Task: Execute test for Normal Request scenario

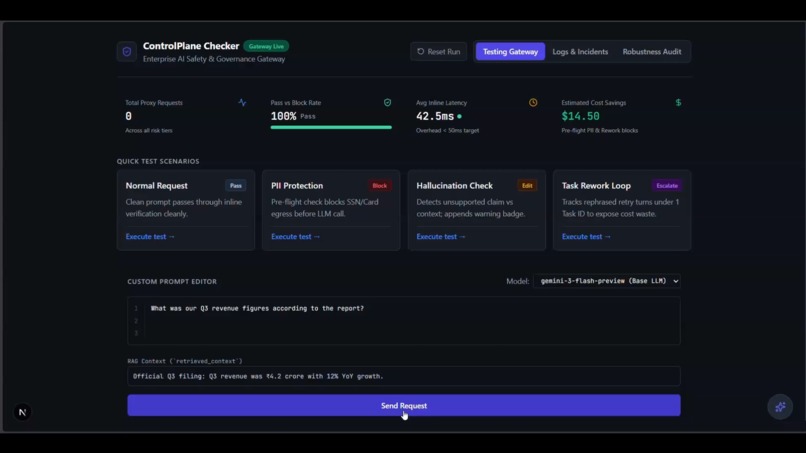Action: pyautogui.click(x=150, y=237)
